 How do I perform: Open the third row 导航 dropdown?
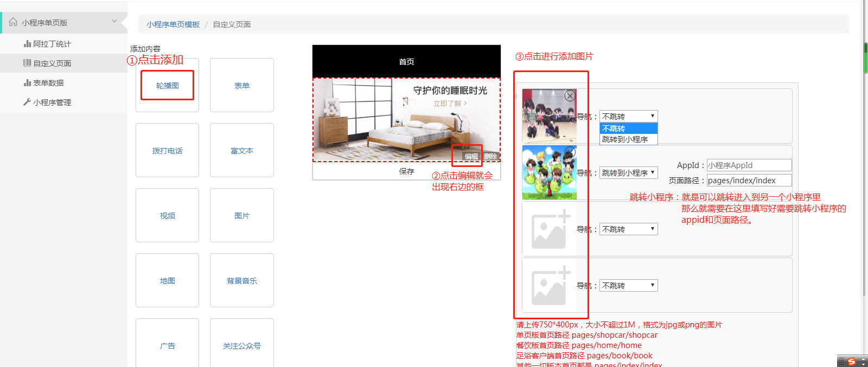click(x=628, y=229)
